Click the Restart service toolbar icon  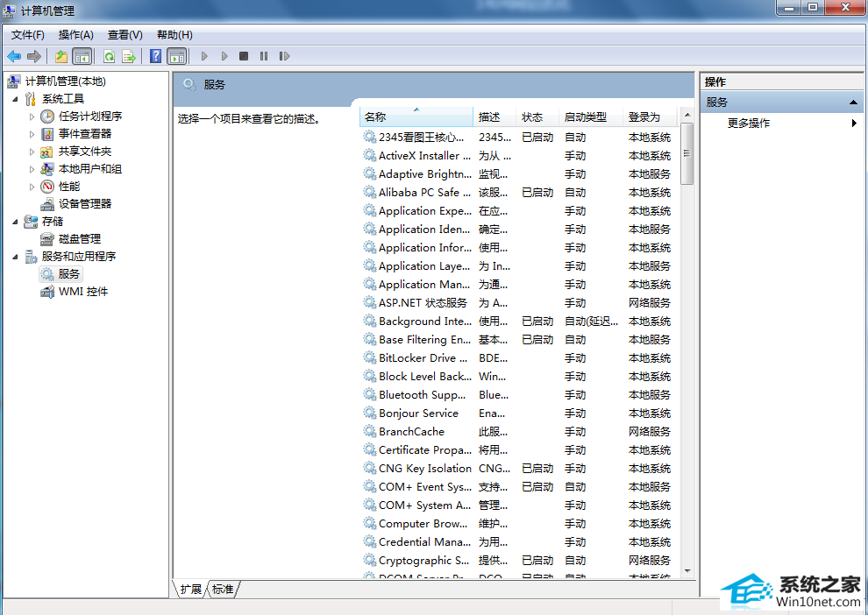click(284, 56)
